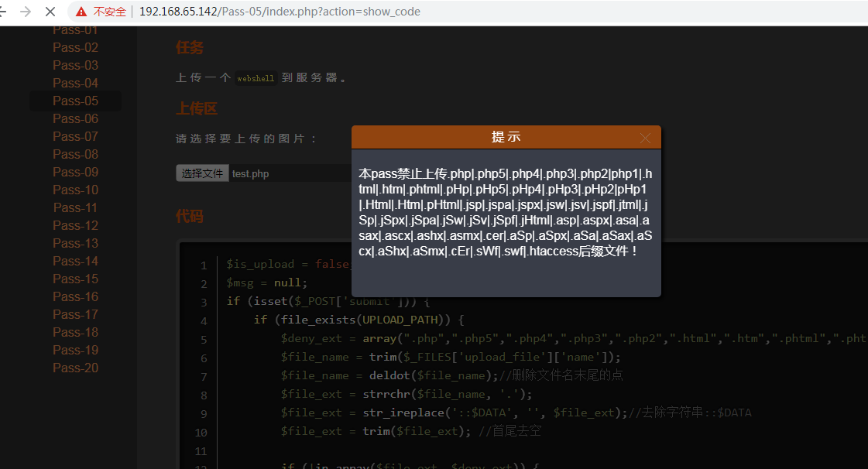Close the 提示 dialog with X
The height and width of the screenshot is (469, 868).
click(x=645, y=139)
